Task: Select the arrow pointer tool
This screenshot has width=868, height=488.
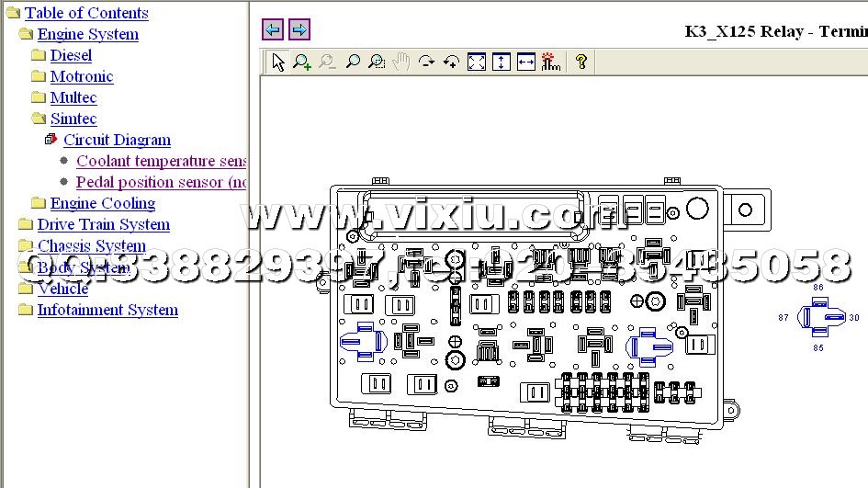Action: [x=278, y=62]
